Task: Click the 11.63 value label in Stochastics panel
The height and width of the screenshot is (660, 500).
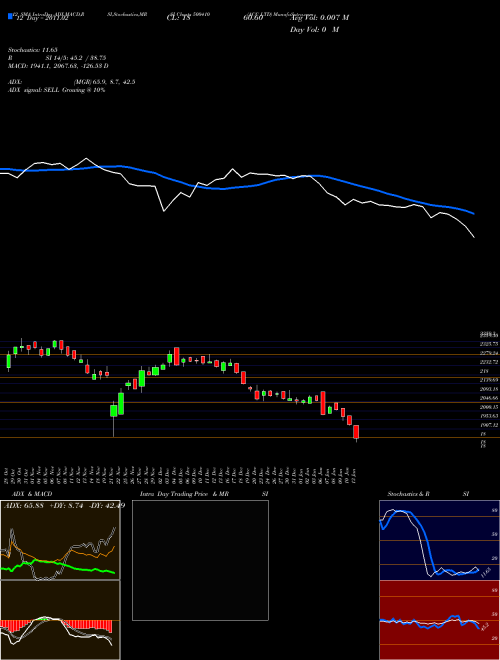Action: point(485,572)
